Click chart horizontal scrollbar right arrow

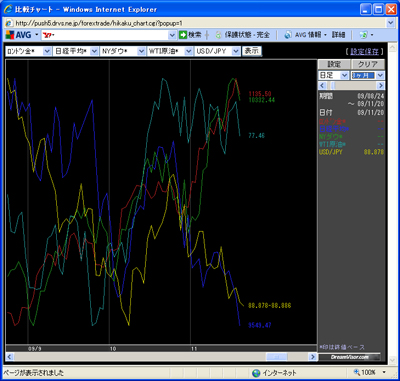[x=313, y=357]
